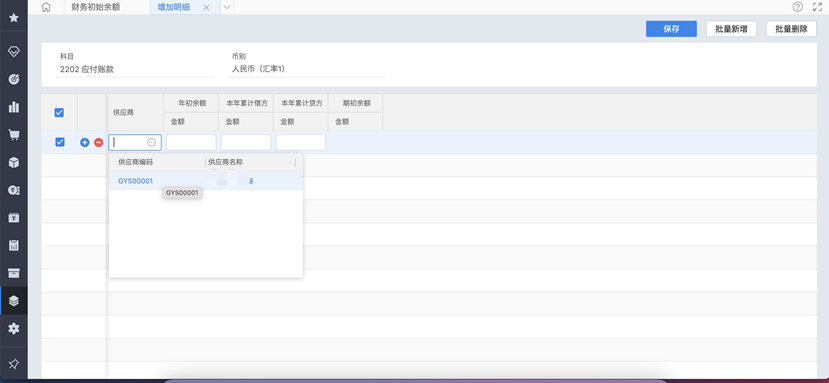
Task: Open the calculator icon in sidebar
Action: [14, 245]
